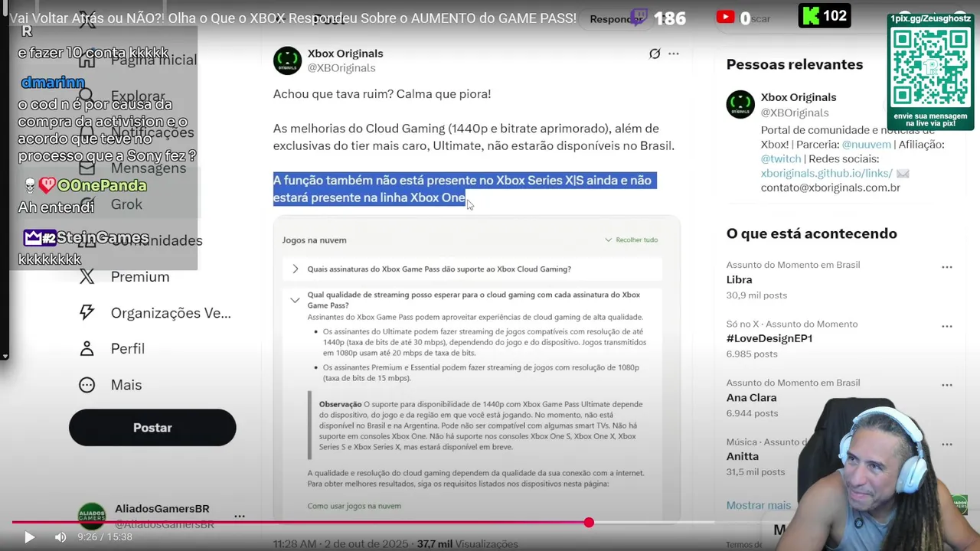
Task: Click Mostrar mais under trends
Action: coord(759,505)
